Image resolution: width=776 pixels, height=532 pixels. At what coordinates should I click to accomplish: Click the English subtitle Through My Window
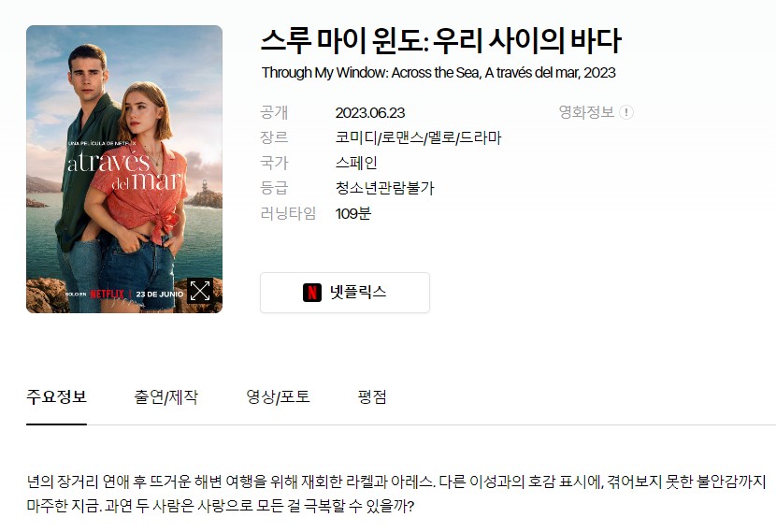[438, 73]
